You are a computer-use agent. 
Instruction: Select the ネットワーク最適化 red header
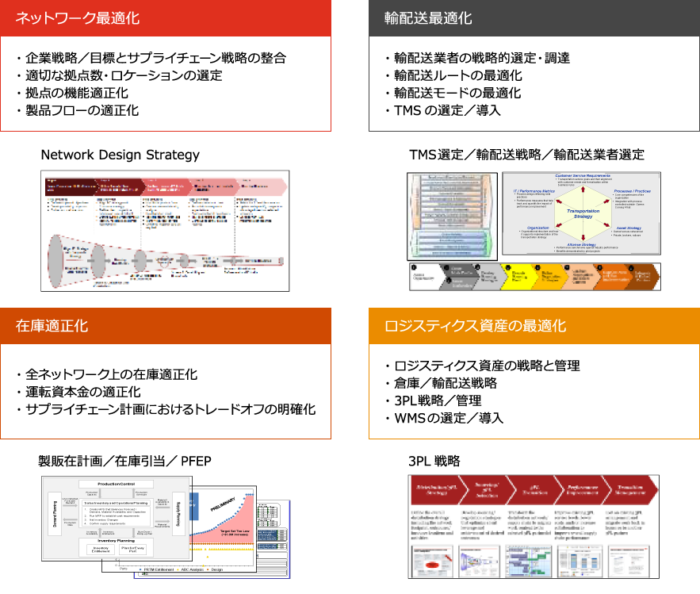(165, 18)
